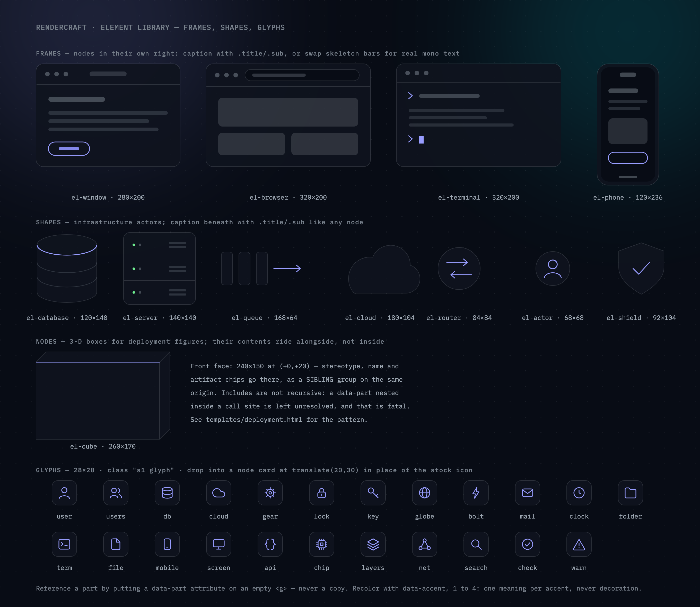Select the users glyph icon
700x607 pixels.
[116, 493]
